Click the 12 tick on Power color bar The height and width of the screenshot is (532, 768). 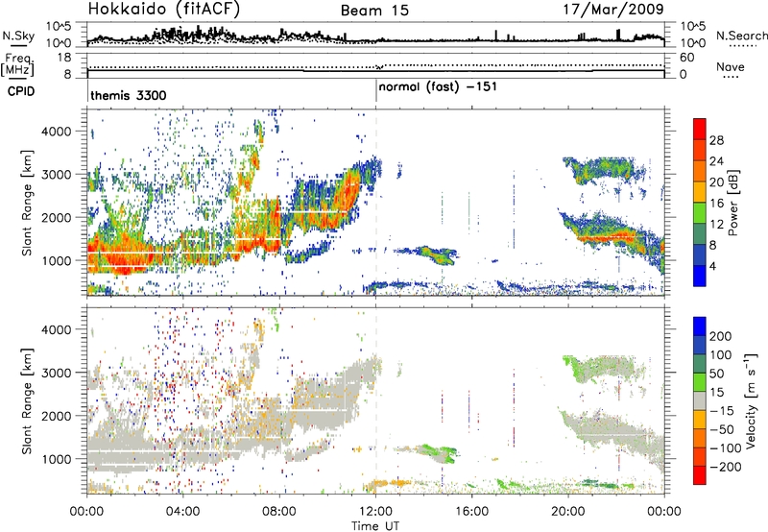point(716,225)
